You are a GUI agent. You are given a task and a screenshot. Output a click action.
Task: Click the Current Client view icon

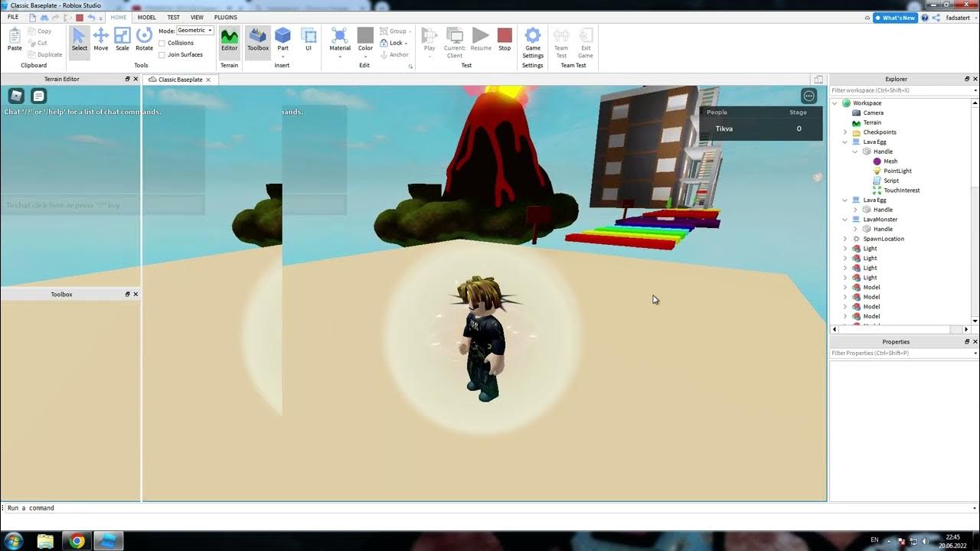455,35
